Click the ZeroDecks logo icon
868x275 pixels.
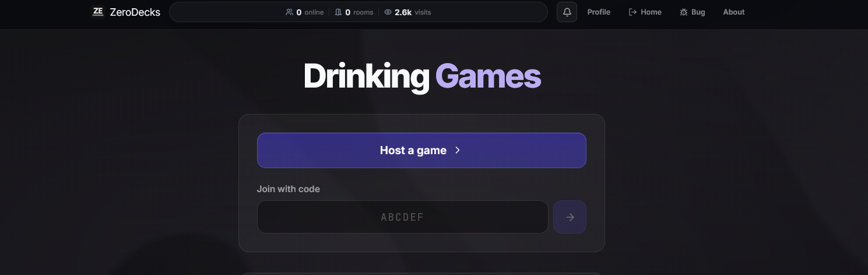click(x=98, y=12)
